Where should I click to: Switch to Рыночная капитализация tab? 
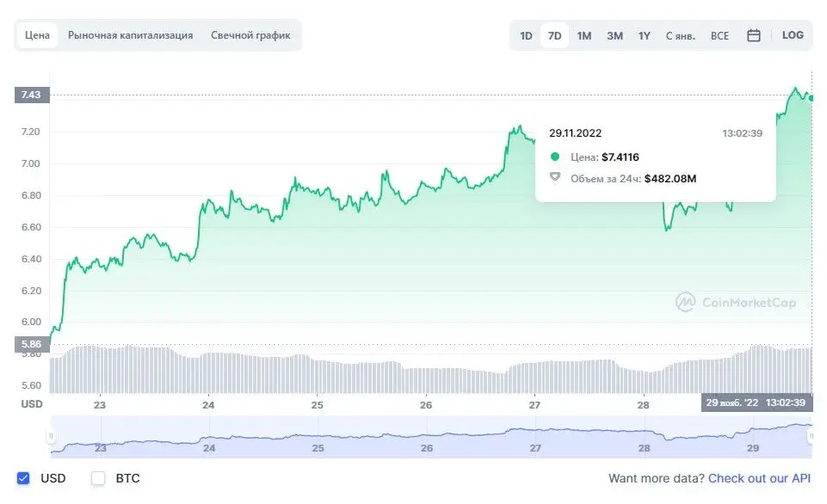(130, 35)
